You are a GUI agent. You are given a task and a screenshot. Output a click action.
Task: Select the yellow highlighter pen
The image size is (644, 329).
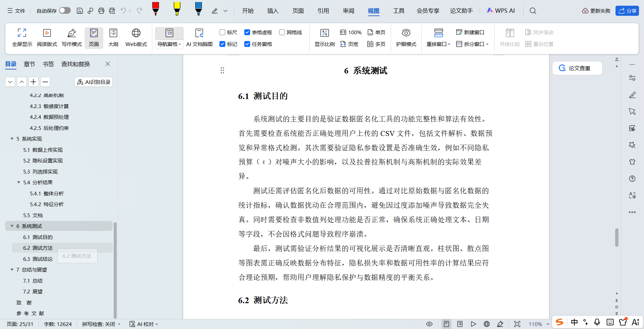pos(177,9)
